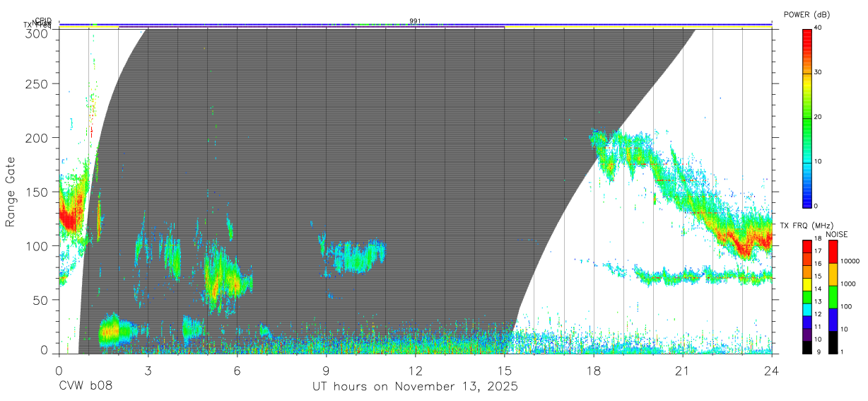Click the NOISE legend title
868x401 pixels.
click(x=838, y=234)
